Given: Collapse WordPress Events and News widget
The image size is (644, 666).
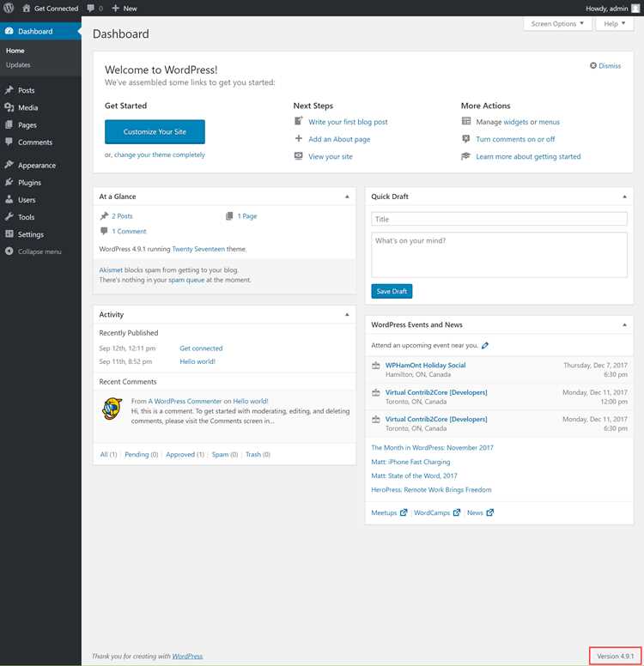Looking at the screenshot, I should pyautogui.click(x=624, y=325).
